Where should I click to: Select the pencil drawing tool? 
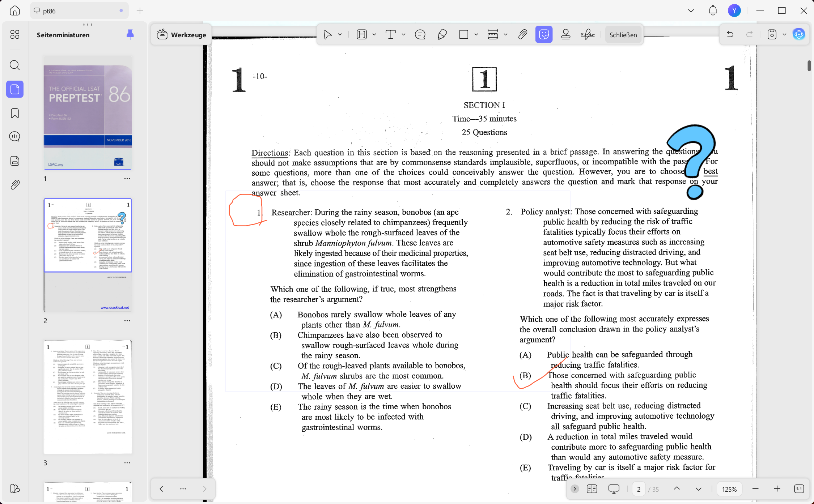(x=442, y=35)
